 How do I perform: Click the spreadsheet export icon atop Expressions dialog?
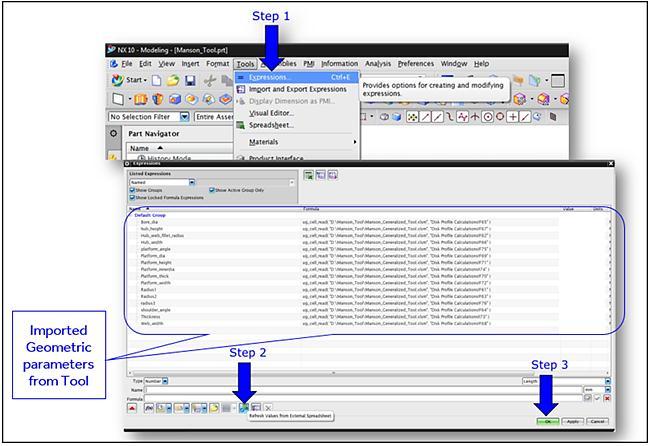308,175
